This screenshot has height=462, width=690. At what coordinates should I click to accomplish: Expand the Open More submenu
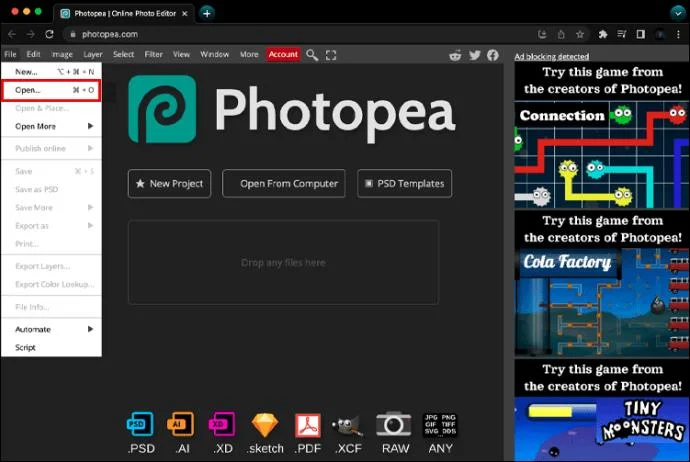pos(51,126)
